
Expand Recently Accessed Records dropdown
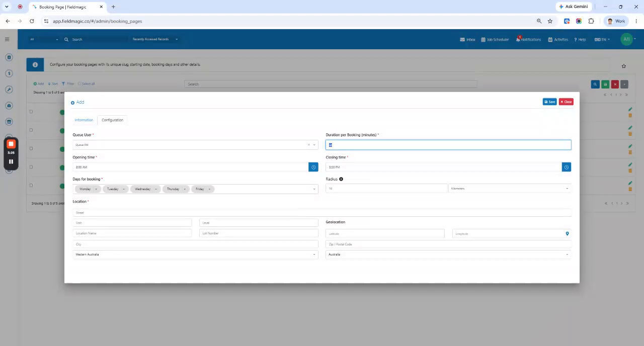pyautogui.click(x=155, y=39)
